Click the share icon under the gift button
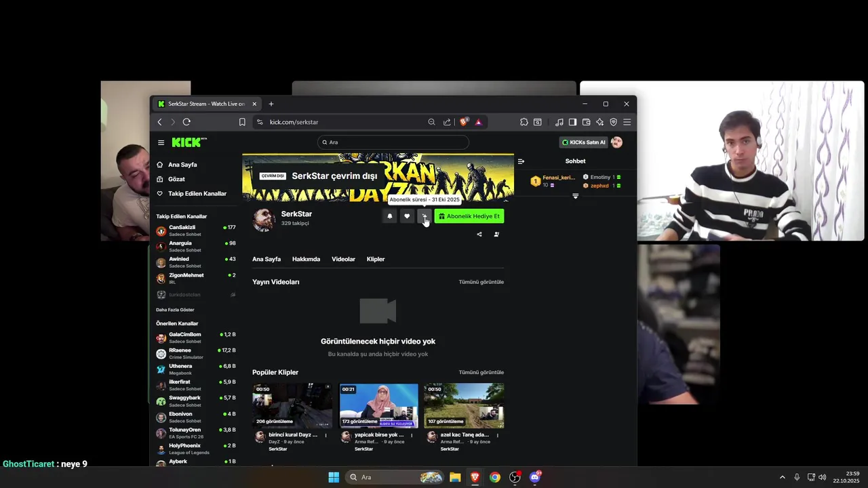The height and width of the screenshot is (488, 868). (479, 235)
